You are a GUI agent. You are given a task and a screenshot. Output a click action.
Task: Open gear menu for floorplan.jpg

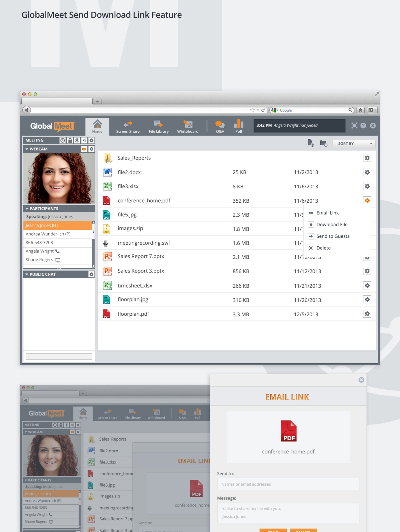tap(367, 299)
